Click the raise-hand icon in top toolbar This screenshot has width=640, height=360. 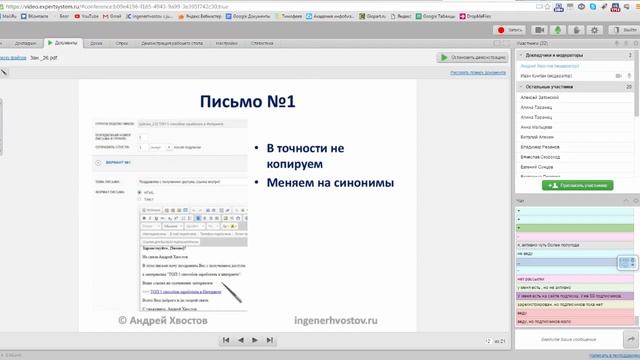[x=576, y=30]
